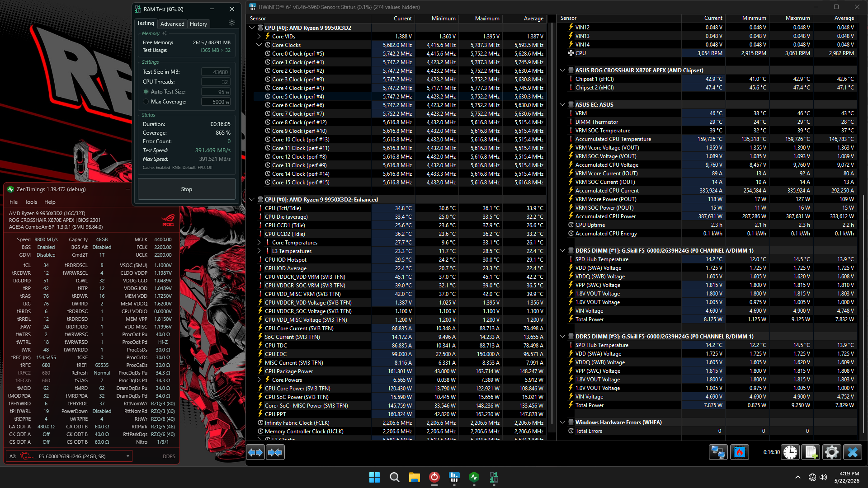Image resolution: width=868 pixels, height=488 pixels.
Task: Click the HWiNFO title bar app icon
Action: click(252, 7)
